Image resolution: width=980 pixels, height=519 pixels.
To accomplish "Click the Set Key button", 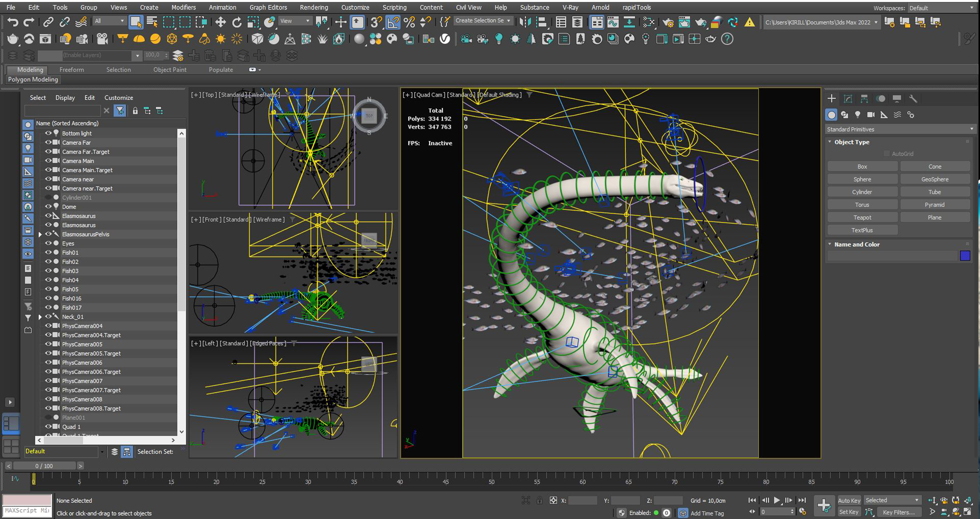I will click(x=849, y=512).
